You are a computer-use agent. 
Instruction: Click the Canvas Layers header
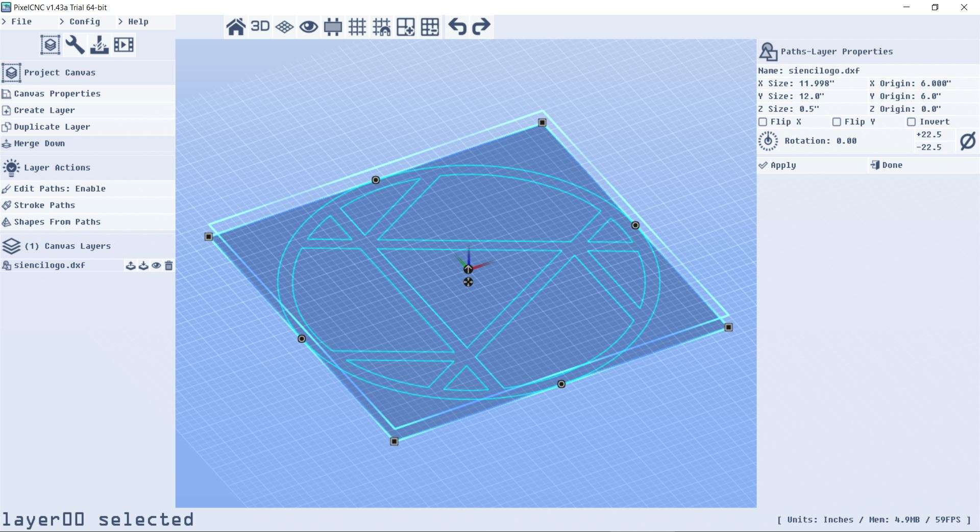[x=87, y=246]
